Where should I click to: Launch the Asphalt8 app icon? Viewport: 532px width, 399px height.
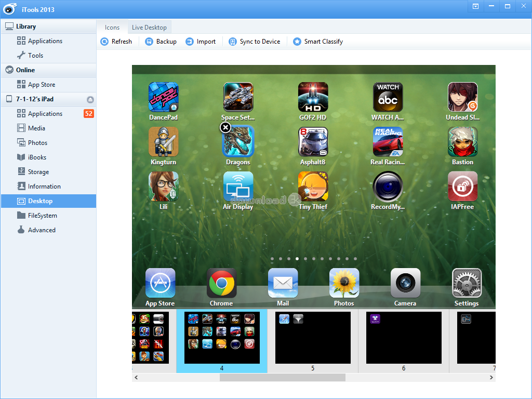click(x=313, y=141)
